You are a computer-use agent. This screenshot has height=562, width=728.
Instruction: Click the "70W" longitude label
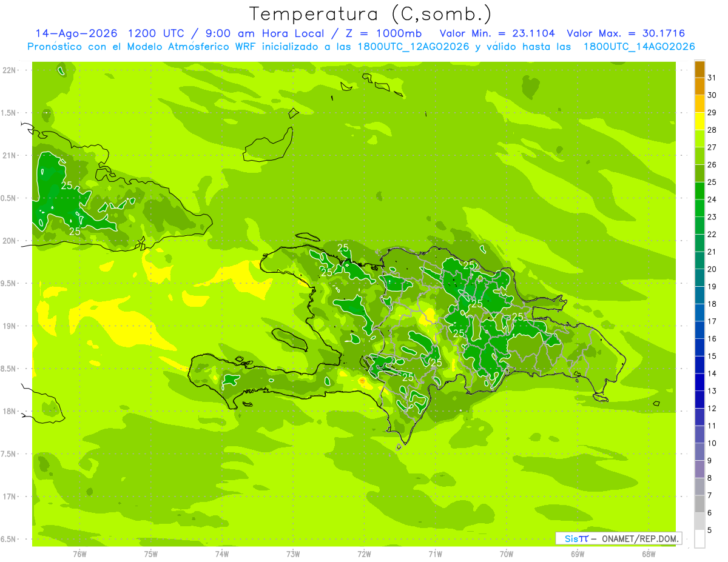click(507, 554)
